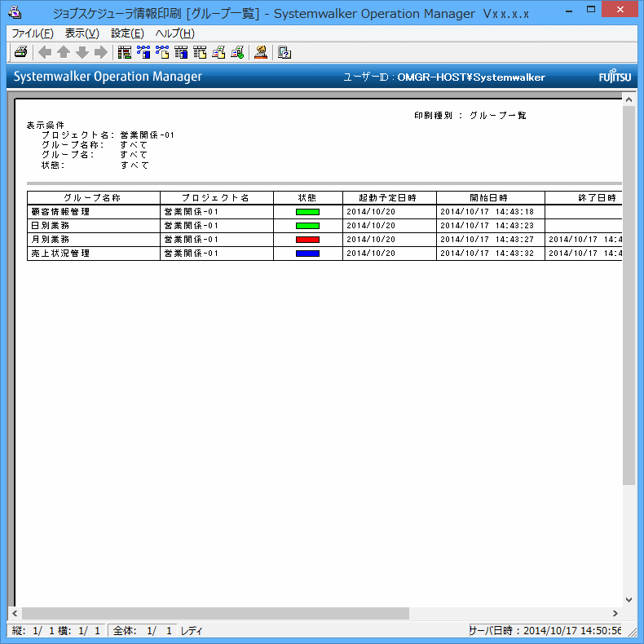Click the grayed down arrow page button
Viewport: 644px width, 644px height.
tap(82, 52)
